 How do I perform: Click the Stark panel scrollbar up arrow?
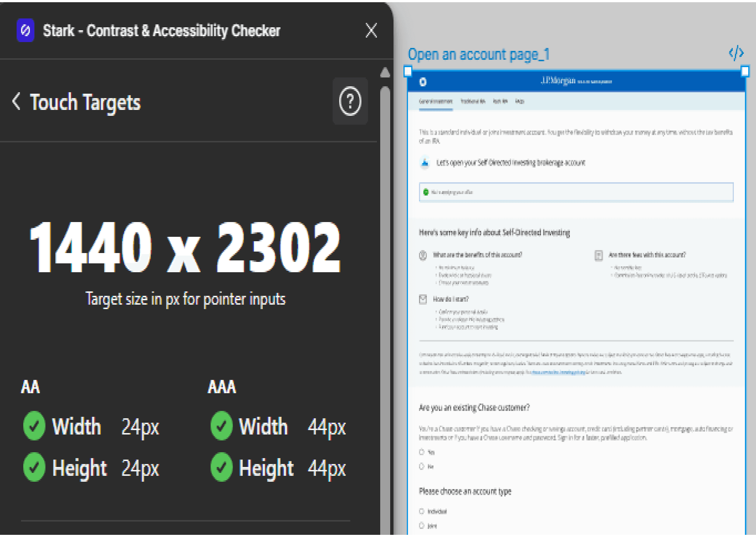(385, 73)
